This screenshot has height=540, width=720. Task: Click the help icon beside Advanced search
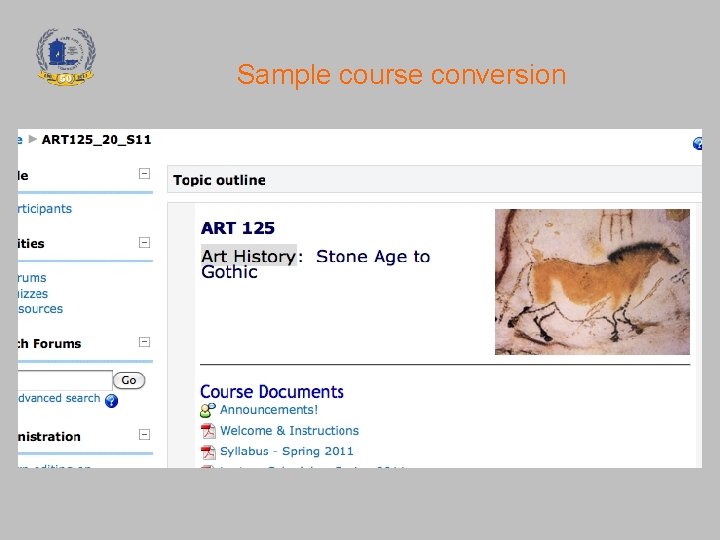111,401
